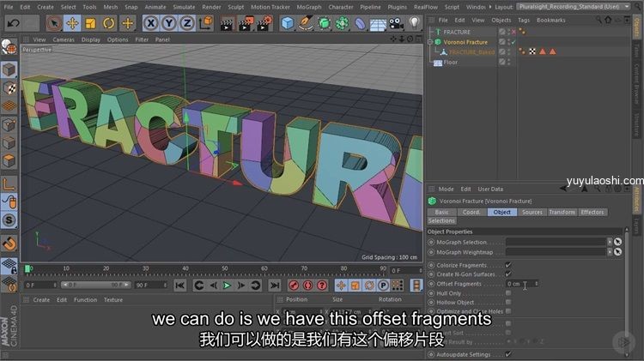Add a Camera object
The width and height of the screenshot is (644, 361).
pos(396,23)
